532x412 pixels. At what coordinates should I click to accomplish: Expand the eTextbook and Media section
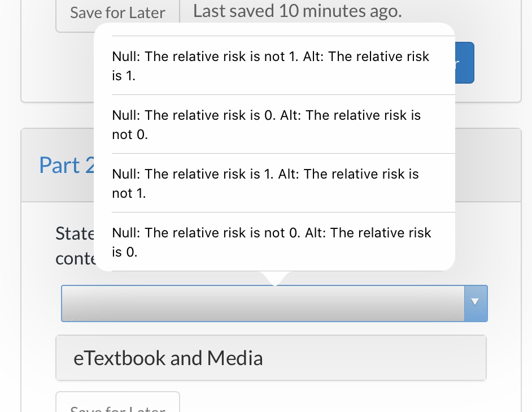pyautogui.click(x=168, y=358)
